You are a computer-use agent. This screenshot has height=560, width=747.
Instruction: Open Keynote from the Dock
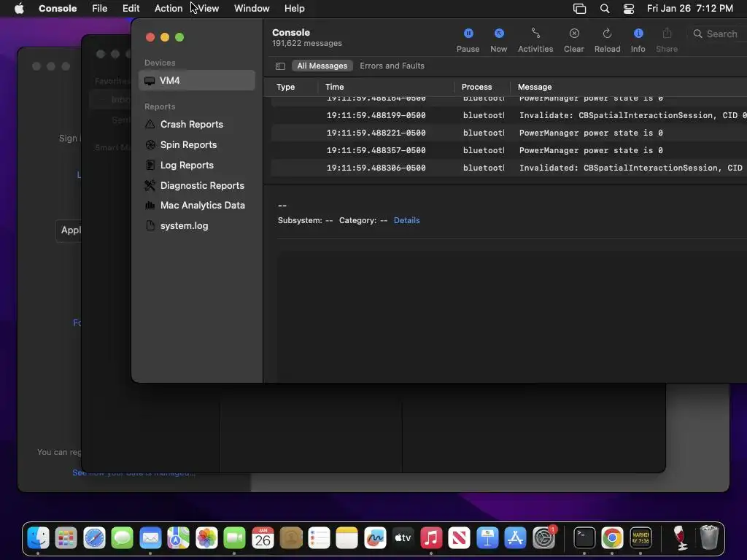487,538
